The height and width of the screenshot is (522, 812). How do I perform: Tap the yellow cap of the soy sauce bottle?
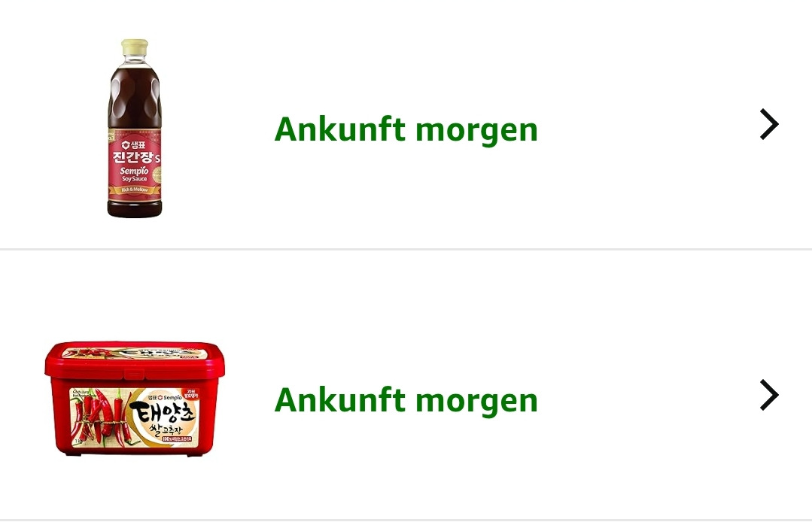pos(135,47)
